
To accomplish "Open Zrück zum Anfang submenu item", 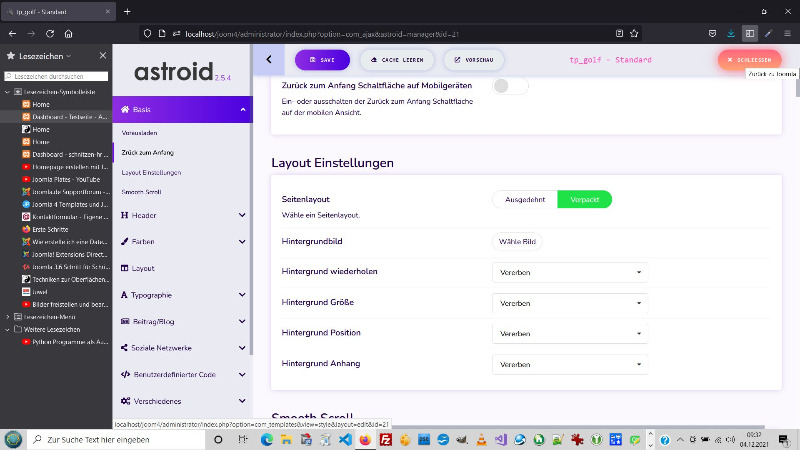I will pyautogui.click(x=147, y=153).
